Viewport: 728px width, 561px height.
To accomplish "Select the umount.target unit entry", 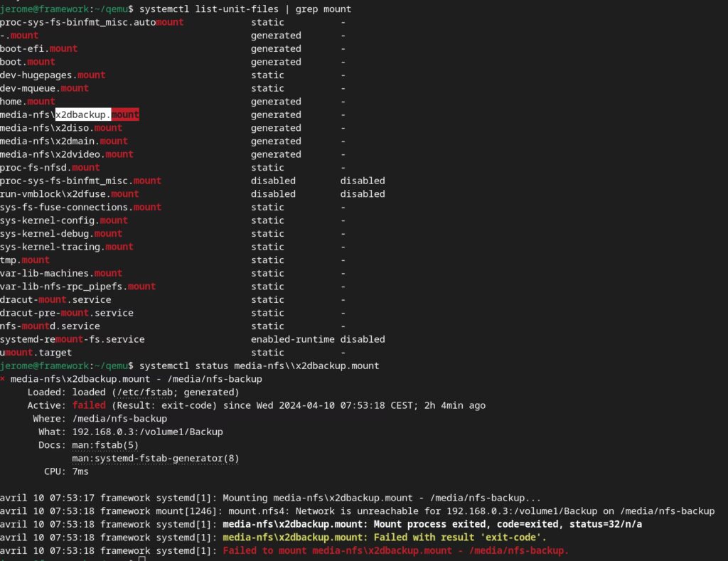I will pyautogui.click(x=36, y=353).
